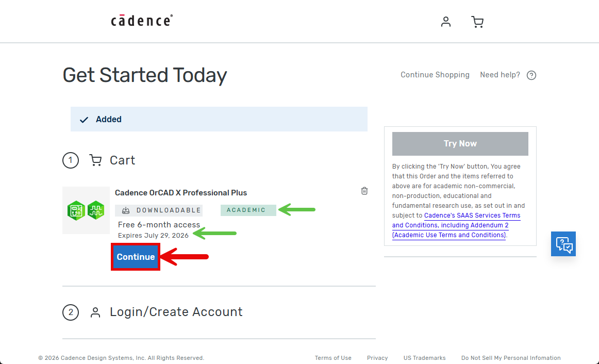Image resolution: width=599 pixels, height=364 pixels.
Task: Open the chat feedback widget
Action: pos(563,244)
